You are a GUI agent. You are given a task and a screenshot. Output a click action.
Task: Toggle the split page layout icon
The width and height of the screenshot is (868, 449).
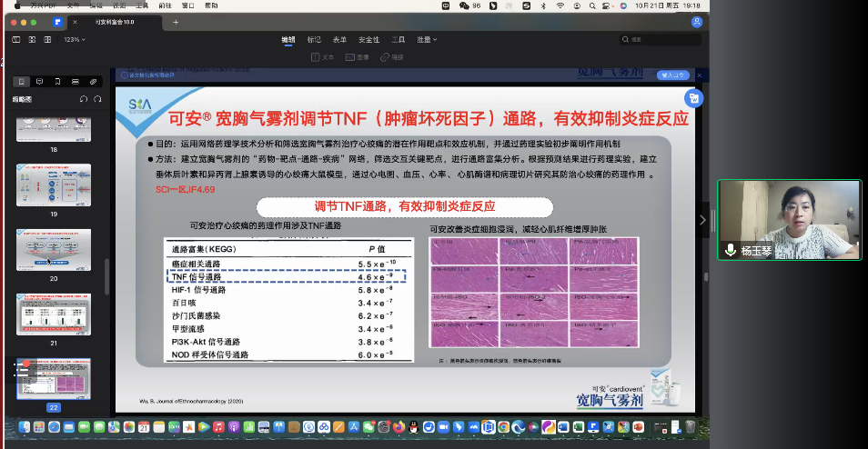47,40
